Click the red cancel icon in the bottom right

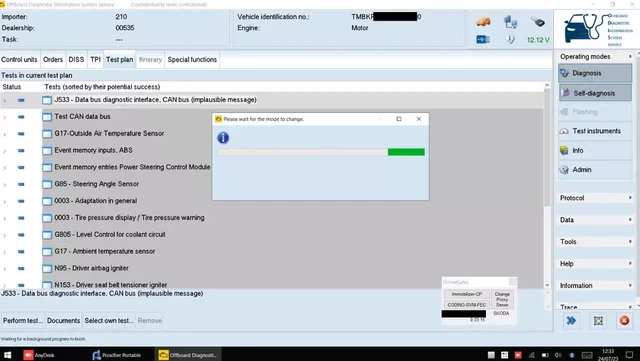pos(624,321)
